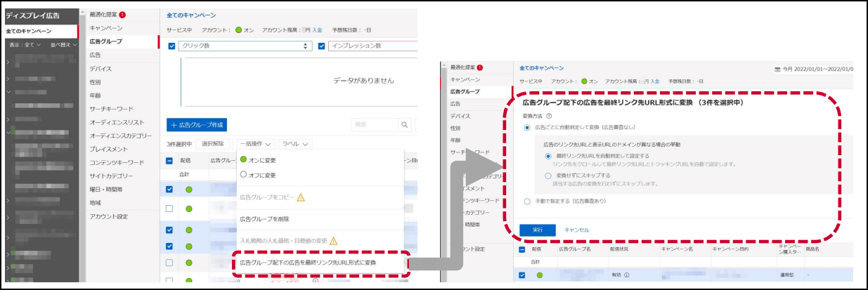Click 入金 link in left screenshot
Screen dimensions: 868x290
click(x=317, y=30)
